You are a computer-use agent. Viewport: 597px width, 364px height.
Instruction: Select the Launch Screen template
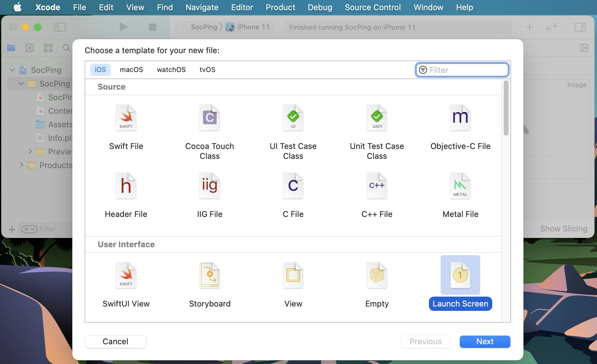coord(460,283)
